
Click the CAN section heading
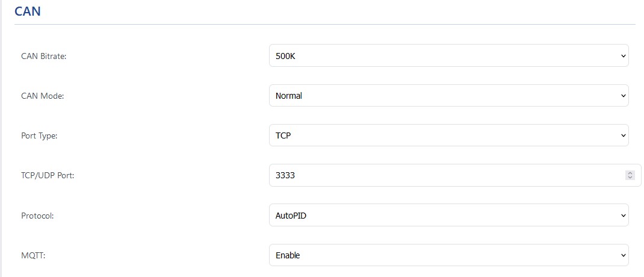coord(28,11)
